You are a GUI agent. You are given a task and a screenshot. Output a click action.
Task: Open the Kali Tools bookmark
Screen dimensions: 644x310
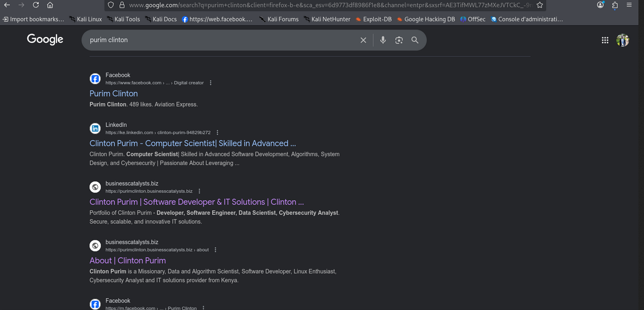pos(122,19)
